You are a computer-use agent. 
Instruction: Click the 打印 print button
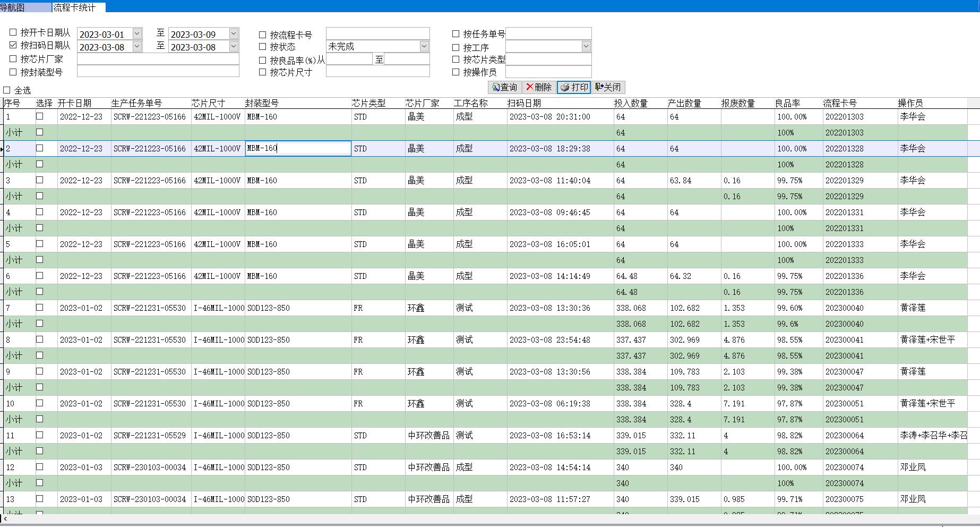(574, 87)
